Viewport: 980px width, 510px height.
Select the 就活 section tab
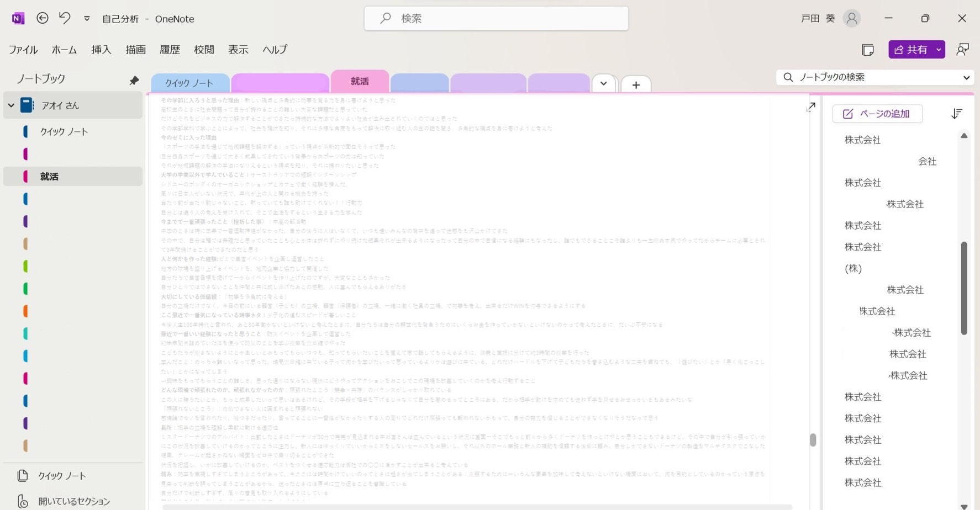pyautogui.click(x=360, y=81)
